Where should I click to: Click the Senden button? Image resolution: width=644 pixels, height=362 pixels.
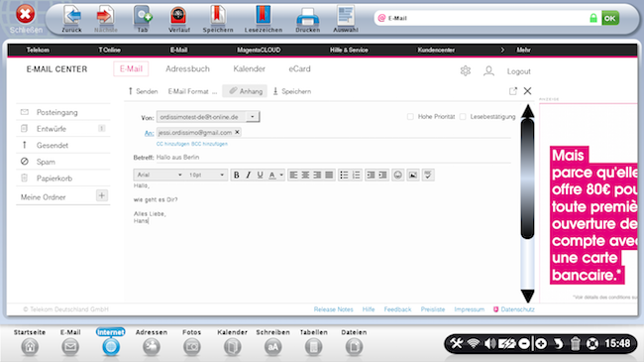coord(143,91)
